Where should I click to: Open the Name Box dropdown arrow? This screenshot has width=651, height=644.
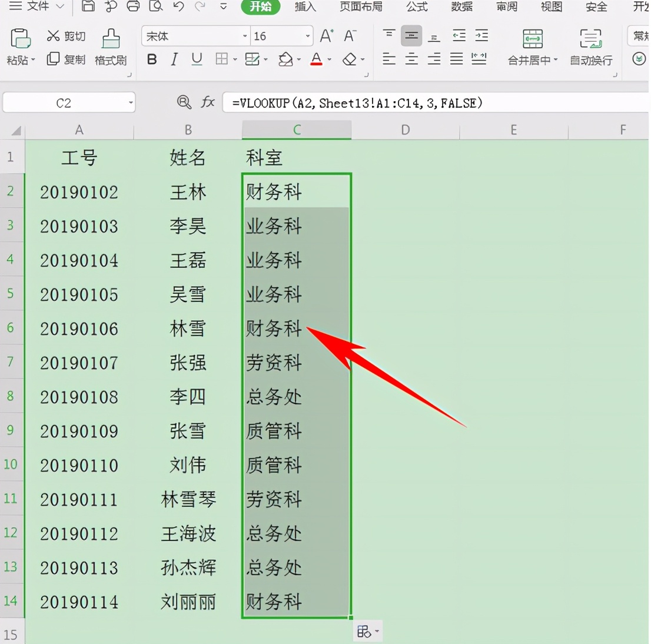point(131,102)
